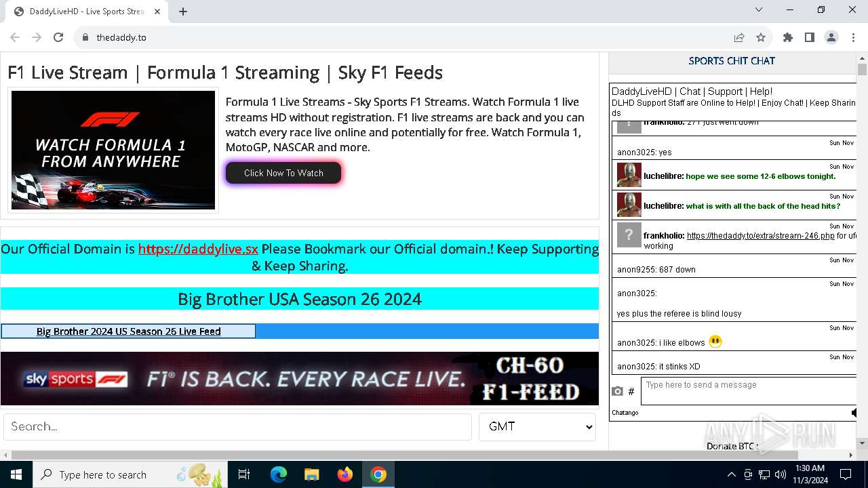Screen dimensions: 868x488
Task: Click the address bar URL thedaddy.to
Action: (x=121, y=37)
